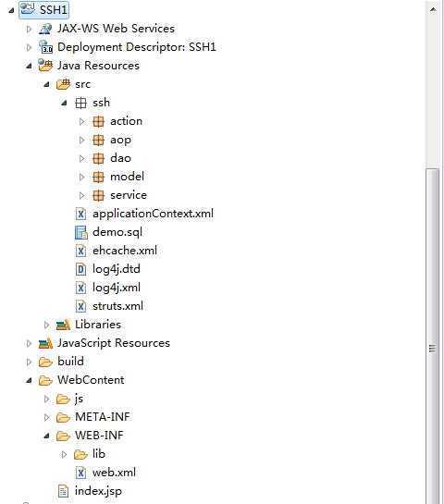
Task: Click the WebContent folder icon
Action: (45, 380)
